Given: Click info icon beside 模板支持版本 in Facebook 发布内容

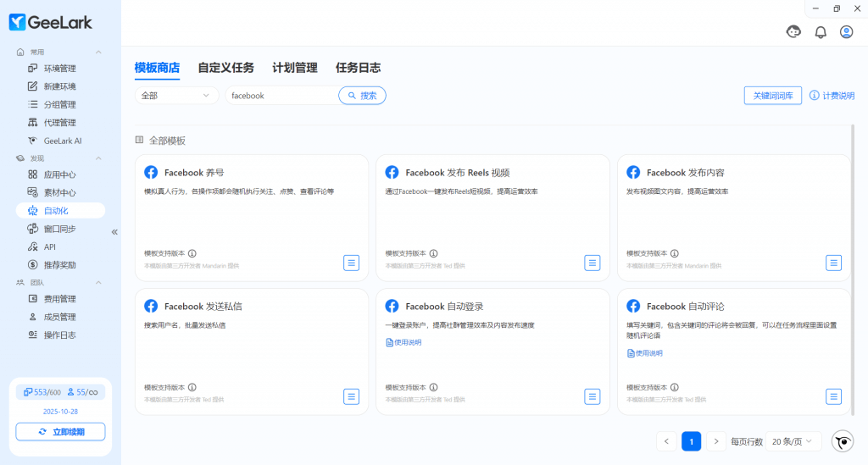Looking at the screenshot, I should [674, 253].
